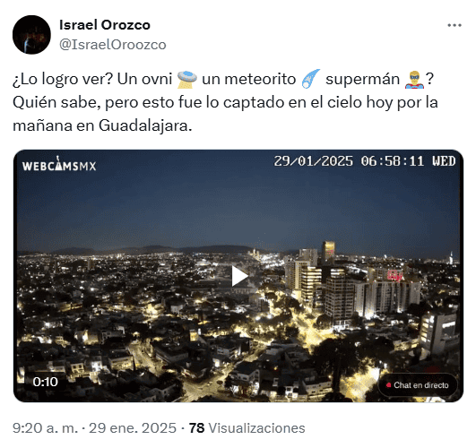This screenshot has width=476, height=448.
Task: Click the WEBCAMSMX watermark logo
Action: (59, 164)
